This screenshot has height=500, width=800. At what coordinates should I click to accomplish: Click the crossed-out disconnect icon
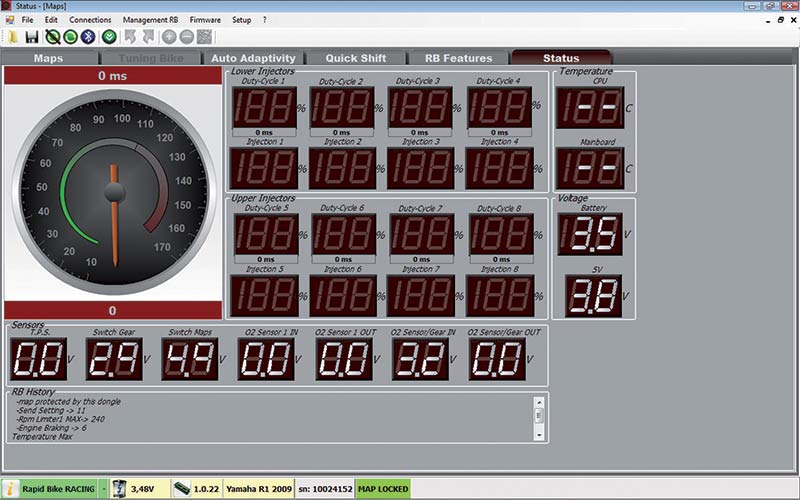[52, 37]
